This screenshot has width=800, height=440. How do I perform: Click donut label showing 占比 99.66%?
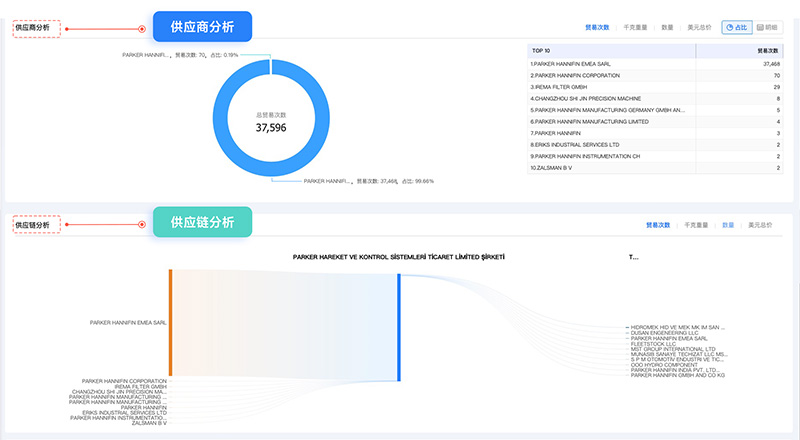(x=368, y=181)
